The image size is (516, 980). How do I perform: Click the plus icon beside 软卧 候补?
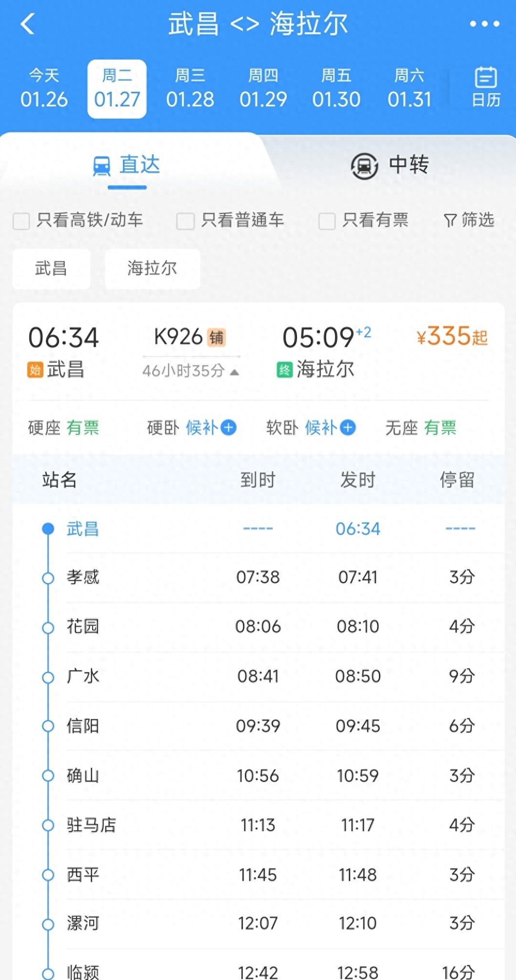pyautogui.click(x=348, y=428)
